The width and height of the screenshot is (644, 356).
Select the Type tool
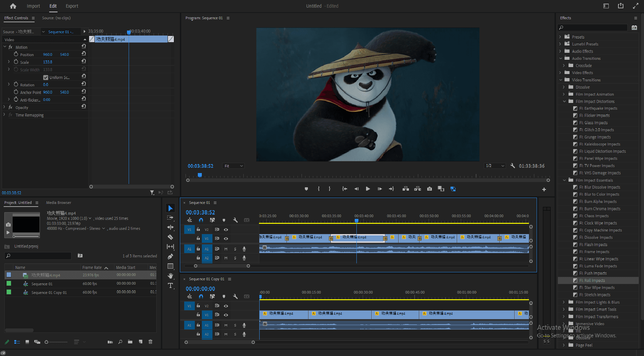[x=170, y=286]
